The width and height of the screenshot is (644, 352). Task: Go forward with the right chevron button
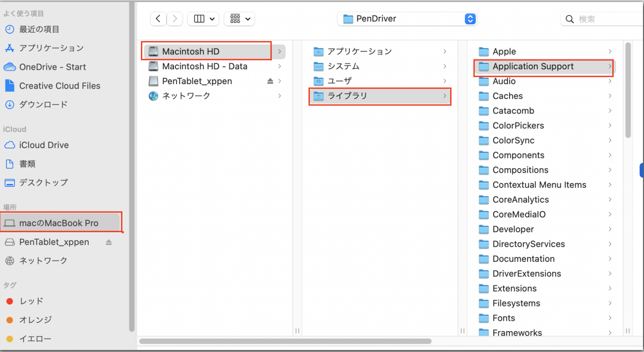click(175, 19)
